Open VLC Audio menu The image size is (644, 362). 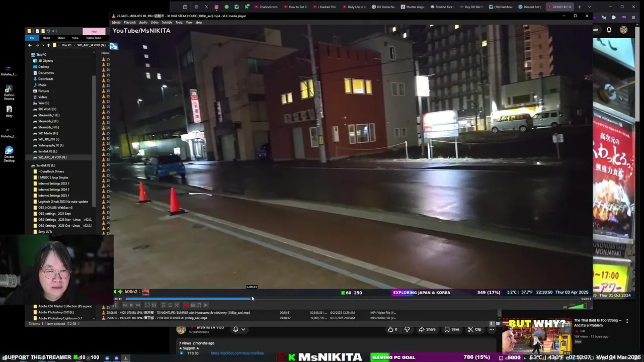pos(143,22)
